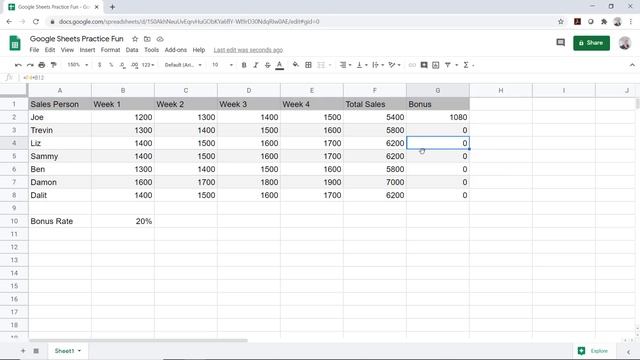Select the 'Damon' cell
The image size is (640, 360).
[x=60, y=182]
